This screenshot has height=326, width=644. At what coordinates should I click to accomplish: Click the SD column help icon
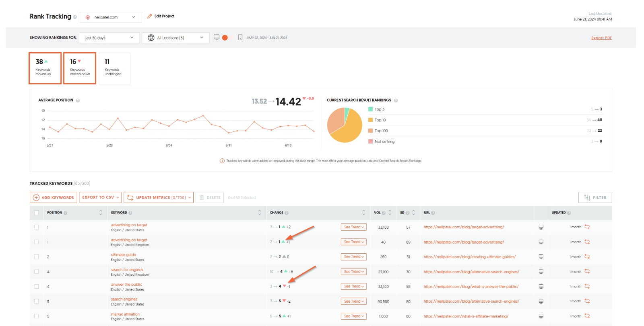pyautogui.click(x=407, y=213)
